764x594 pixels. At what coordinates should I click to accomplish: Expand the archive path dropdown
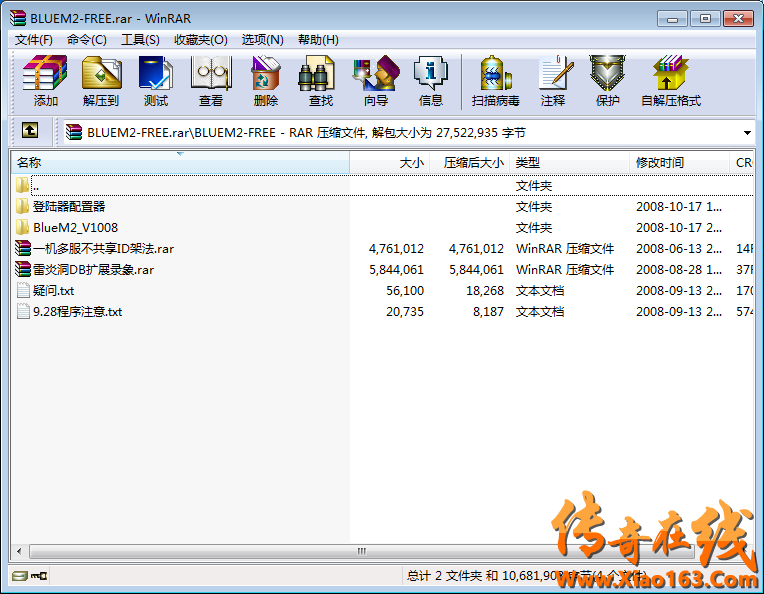[747, 132]
